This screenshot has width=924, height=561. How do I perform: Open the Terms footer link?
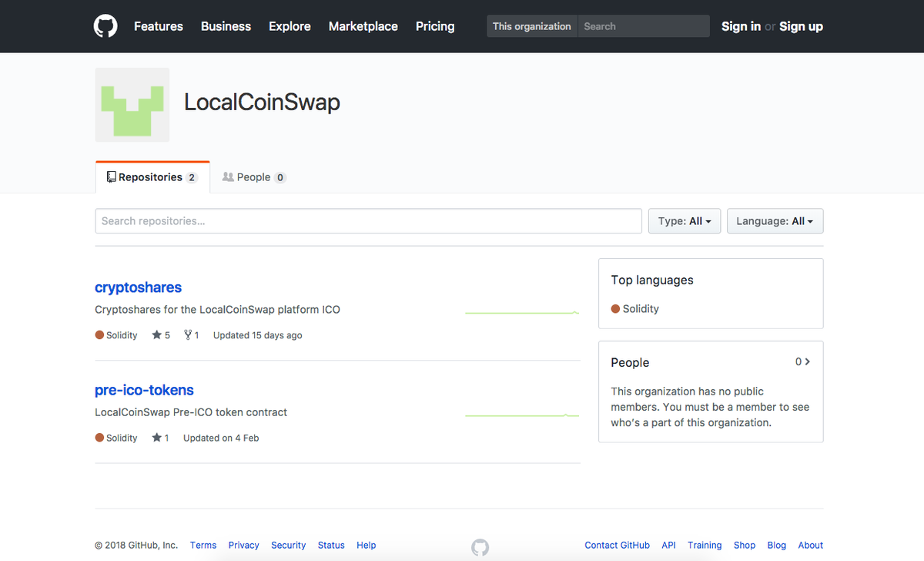point(203,545)
